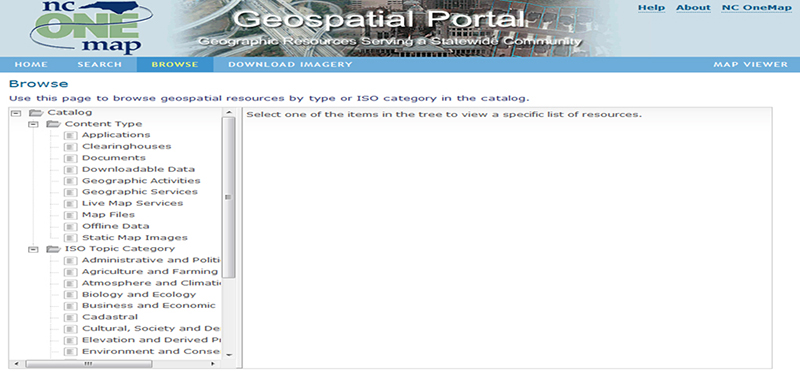Select Documents in the tree

[x=114, y=158]
